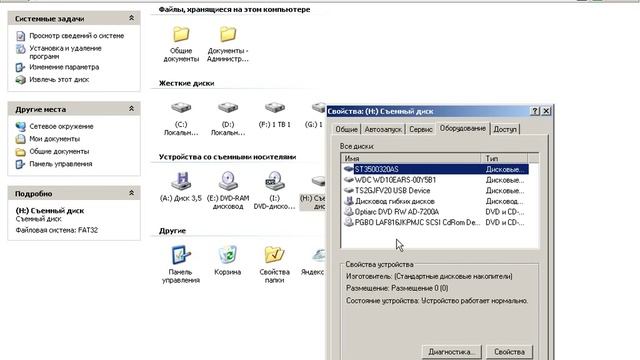Open Мои документы in side panel
This screenshot has width=640, height=360.
click(x=54, y=139)
